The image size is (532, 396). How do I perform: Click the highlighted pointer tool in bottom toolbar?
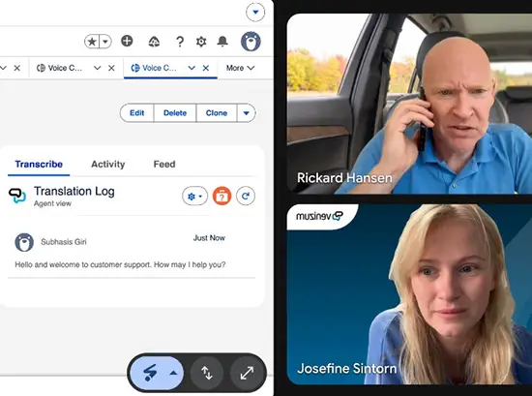150,373
